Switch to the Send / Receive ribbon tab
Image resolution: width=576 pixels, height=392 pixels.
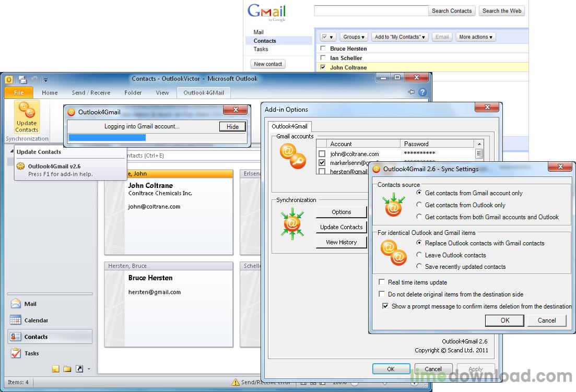click(x=91, y=93)
